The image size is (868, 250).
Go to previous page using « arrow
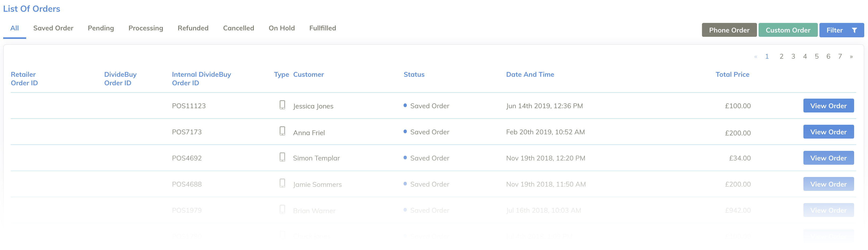(756, 57)
